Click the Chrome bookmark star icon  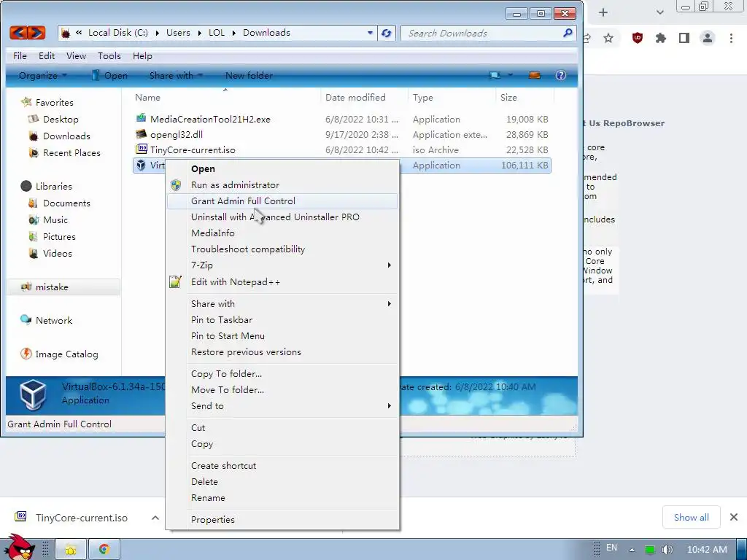(x=608, y=38)
